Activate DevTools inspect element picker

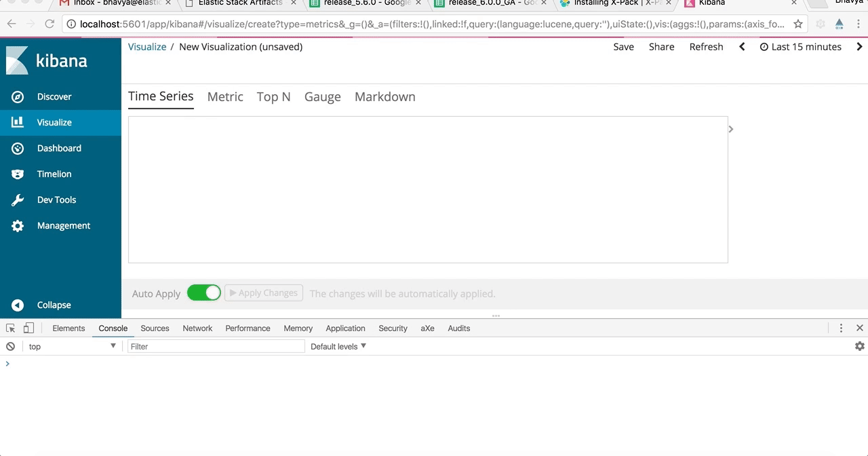(11, 328)
